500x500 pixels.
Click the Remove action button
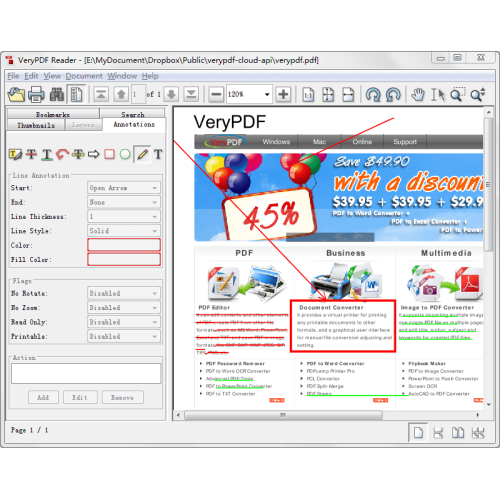[122, 397]
